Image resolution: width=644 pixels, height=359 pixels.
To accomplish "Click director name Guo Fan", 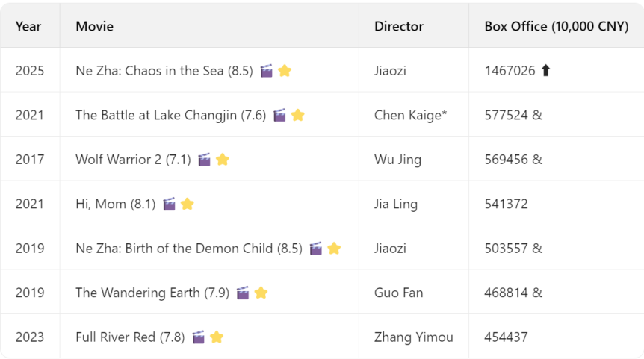I will [399, 293].
